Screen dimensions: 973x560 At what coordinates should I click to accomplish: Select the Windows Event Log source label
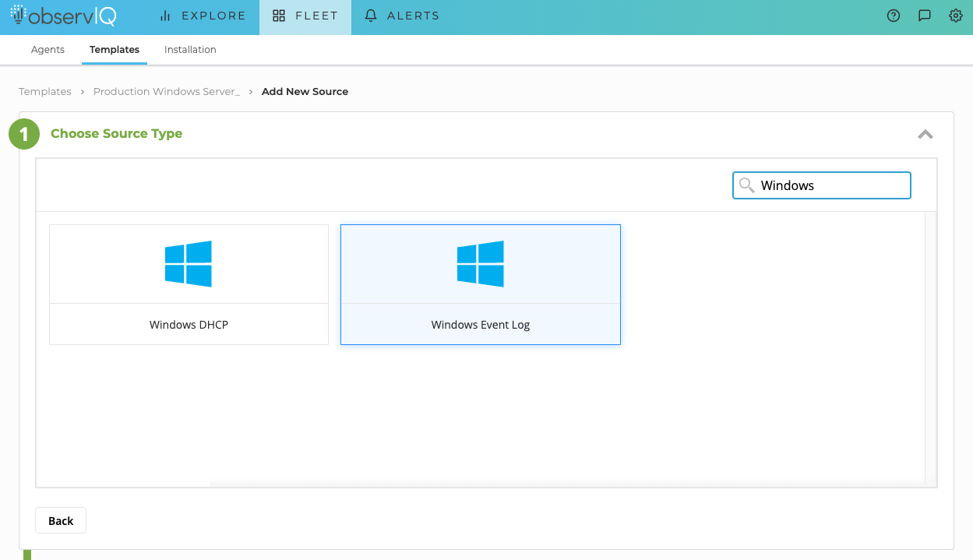click(x=481, y=325)
